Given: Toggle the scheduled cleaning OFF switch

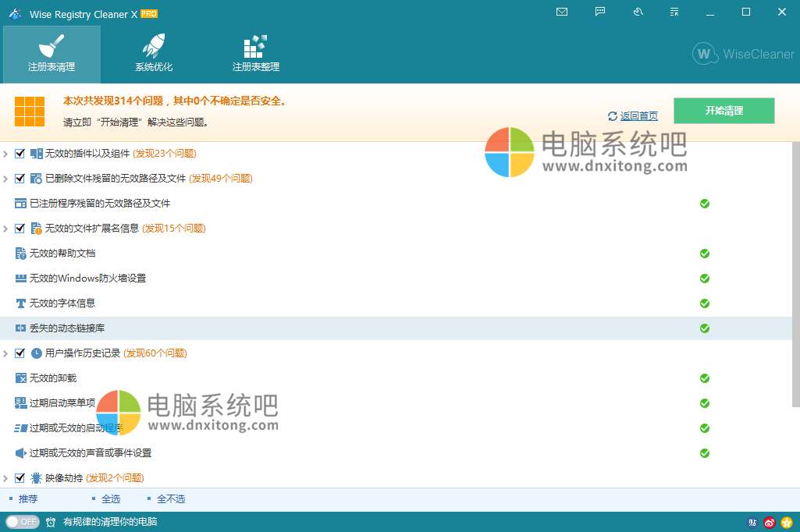Looking at the screenshot, I should click(23, 522).
